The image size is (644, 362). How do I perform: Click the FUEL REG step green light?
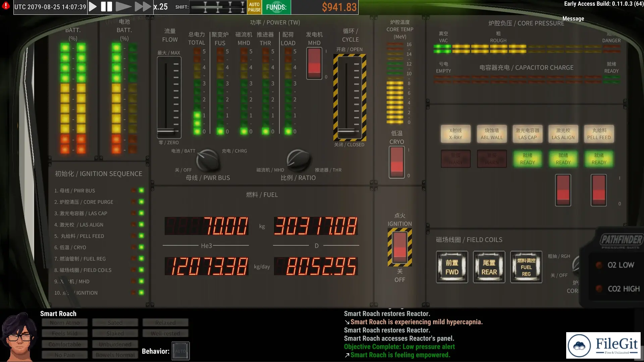tap(141, 258)
